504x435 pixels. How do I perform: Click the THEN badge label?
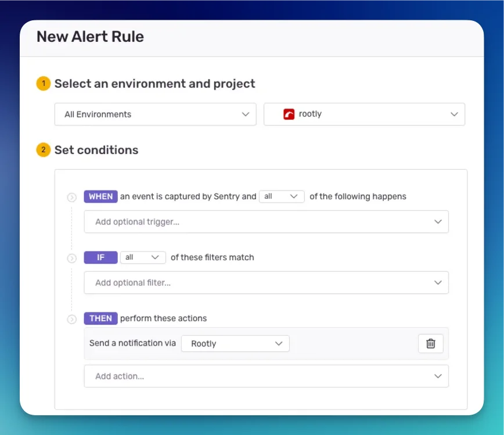(x=100, y=318)
